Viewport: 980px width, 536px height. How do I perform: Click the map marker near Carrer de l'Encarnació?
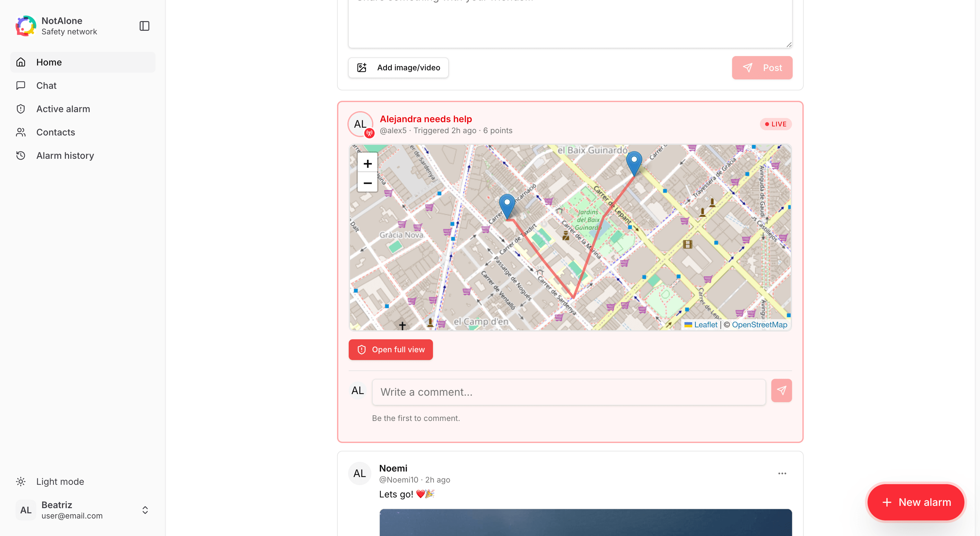click(x=507, y=206)
